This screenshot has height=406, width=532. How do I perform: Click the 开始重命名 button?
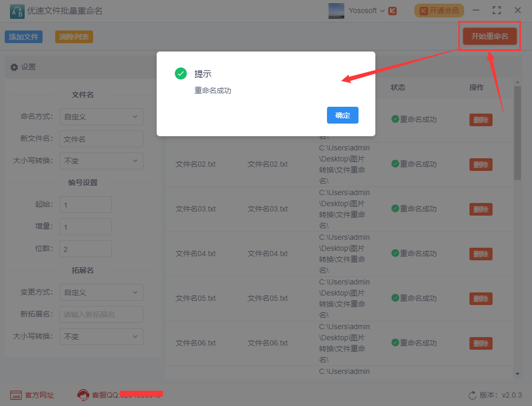[x=489, y=36]
